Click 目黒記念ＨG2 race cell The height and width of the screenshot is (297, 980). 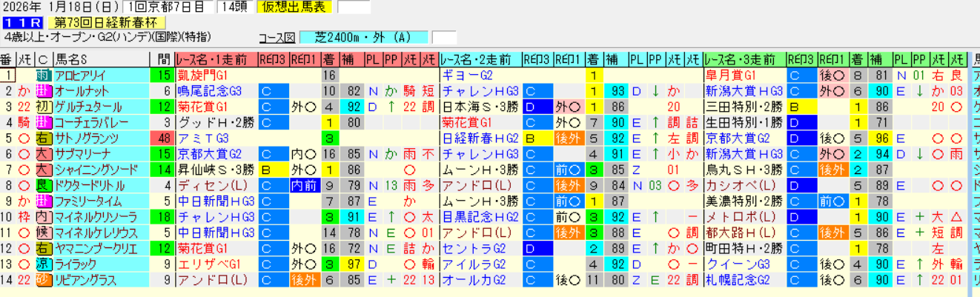(480, 216)
